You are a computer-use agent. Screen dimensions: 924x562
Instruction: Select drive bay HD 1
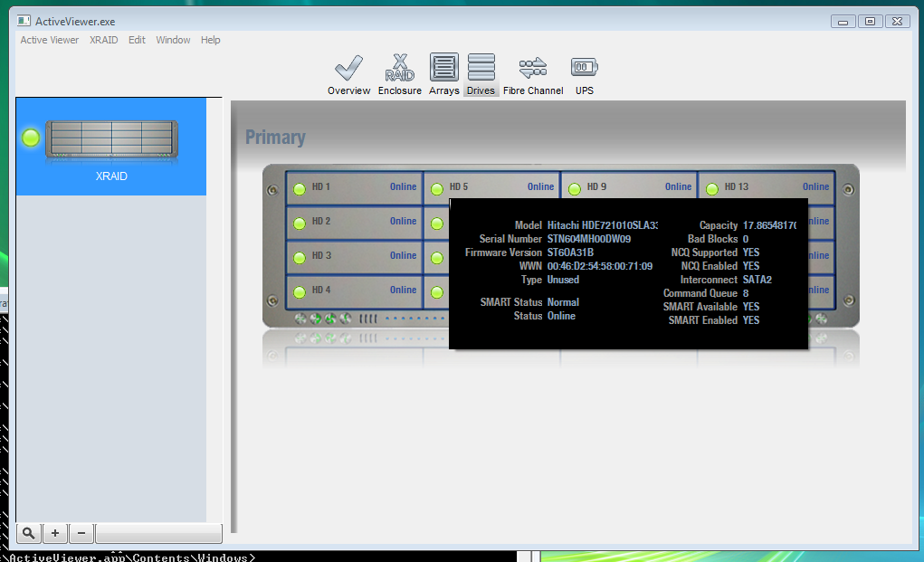[x=354, y=187]
